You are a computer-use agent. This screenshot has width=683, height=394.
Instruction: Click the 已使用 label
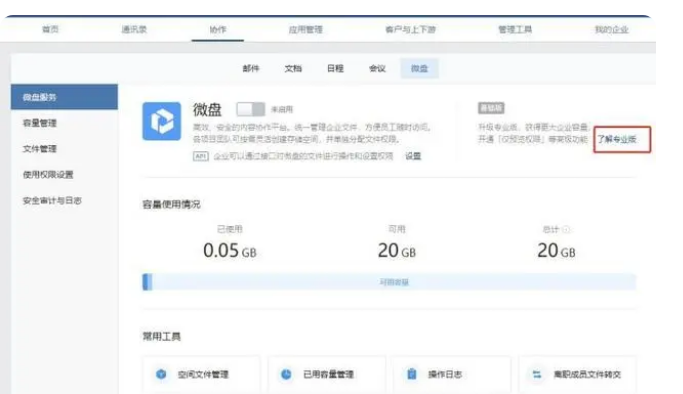(230, 229)
